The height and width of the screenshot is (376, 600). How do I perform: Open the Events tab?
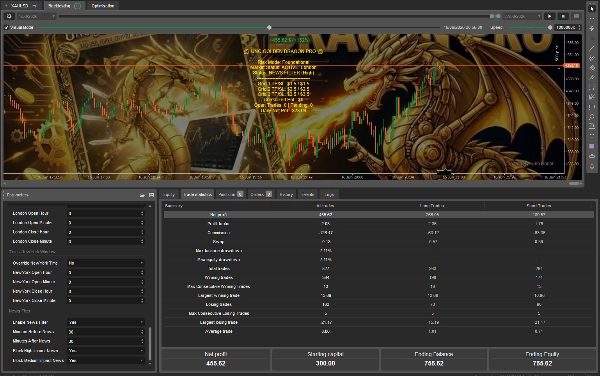click(308, 195)
